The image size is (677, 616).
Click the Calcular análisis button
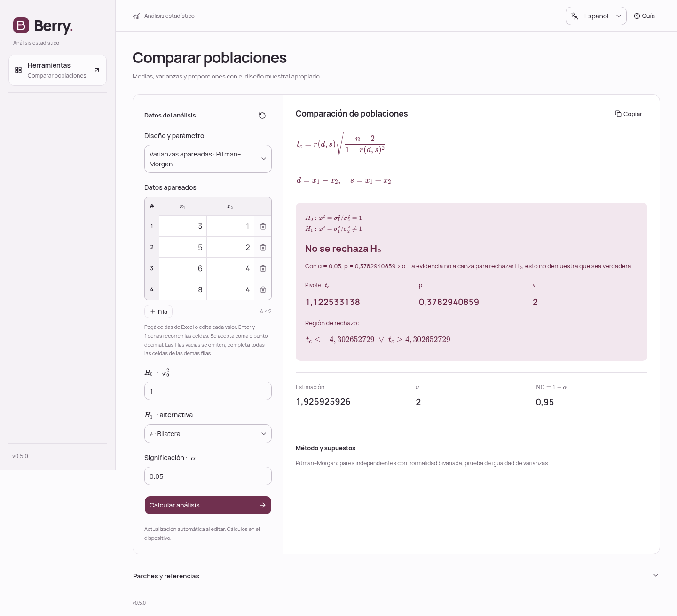point(208,505)
